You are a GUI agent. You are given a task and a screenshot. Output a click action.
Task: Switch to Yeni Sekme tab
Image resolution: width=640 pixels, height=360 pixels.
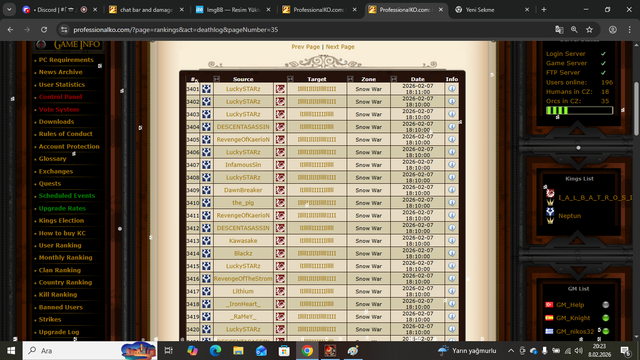pos(492,9)
